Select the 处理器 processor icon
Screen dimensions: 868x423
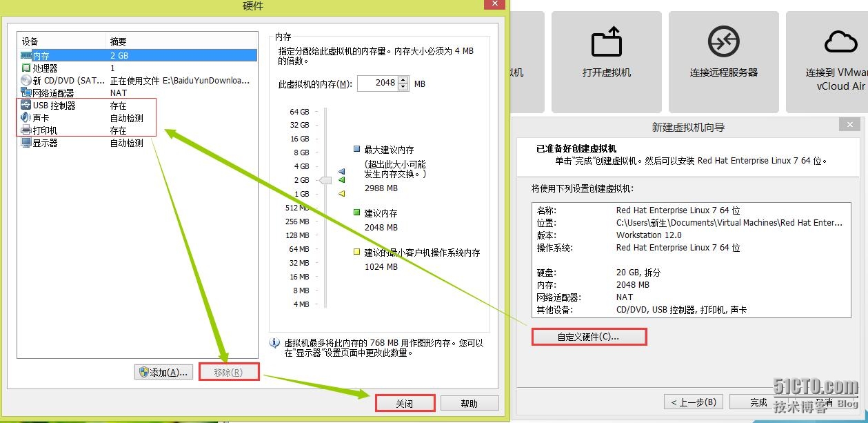26,68
